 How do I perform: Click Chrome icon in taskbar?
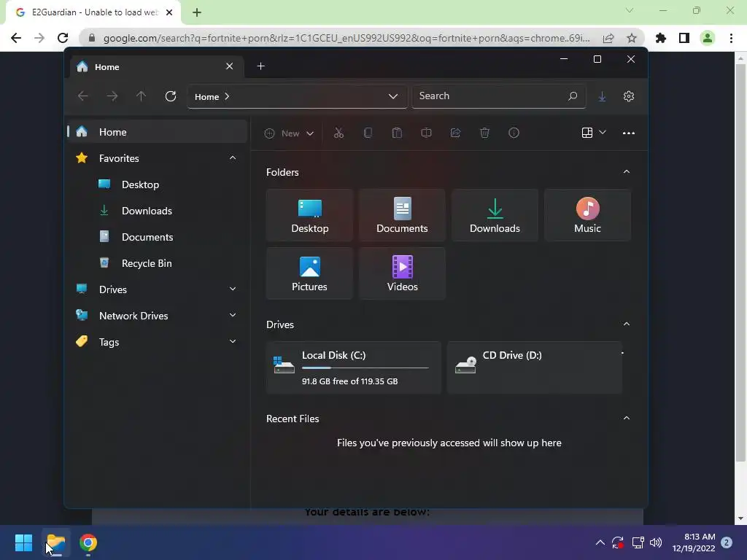pyautogui.click(x=88, y=542)
